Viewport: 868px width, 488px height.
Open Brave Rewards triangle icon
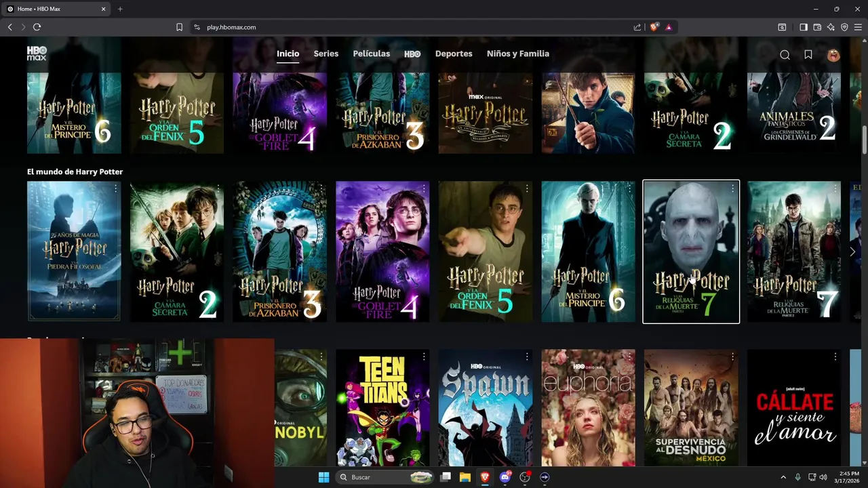click(669, 27)
